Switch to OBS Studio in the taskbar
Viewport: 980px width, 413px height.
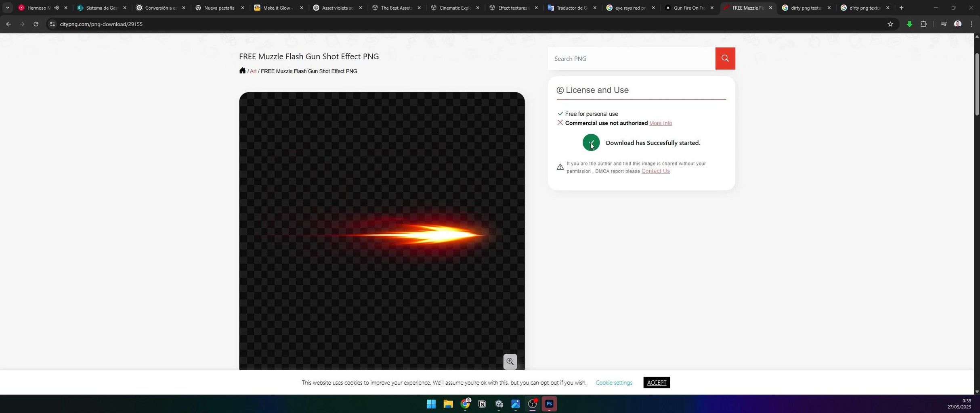click(x=533, y=404)
